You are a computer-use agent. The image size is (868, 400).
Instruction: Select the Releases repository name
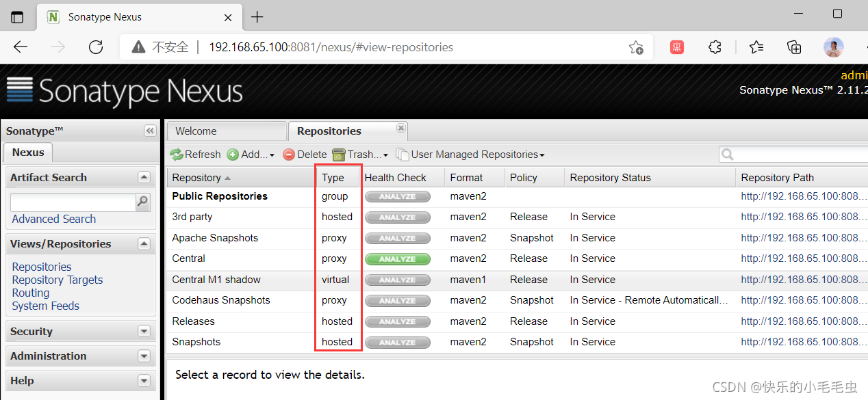coord(194,321)
